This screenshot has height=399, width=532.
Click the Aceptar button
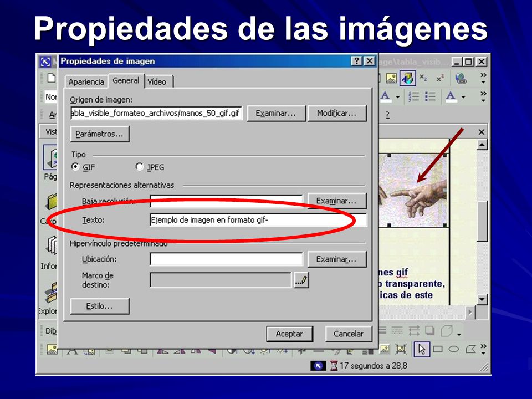289,334
